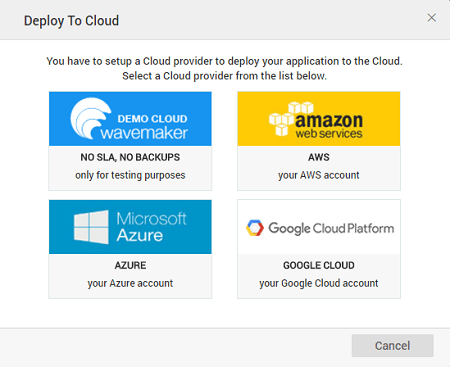Choose 'your Azure account' option
This screenshot has height=367, width=450.
130,283
